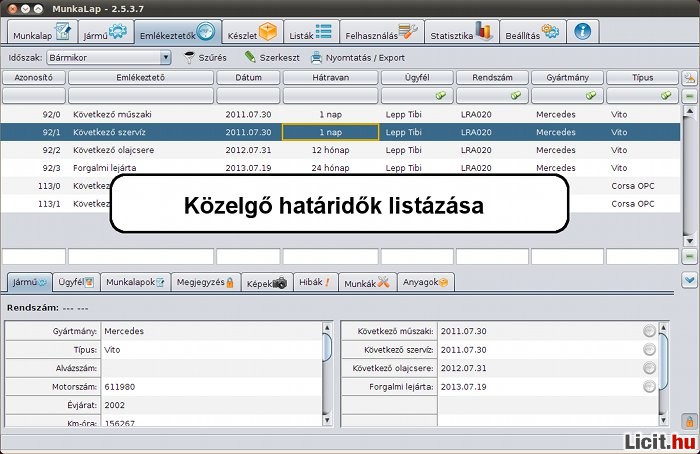Select the Következő műszaki row 92/0
Image resolution: width=700 pixels, height=454 pixels.
[x=340, y=114]
